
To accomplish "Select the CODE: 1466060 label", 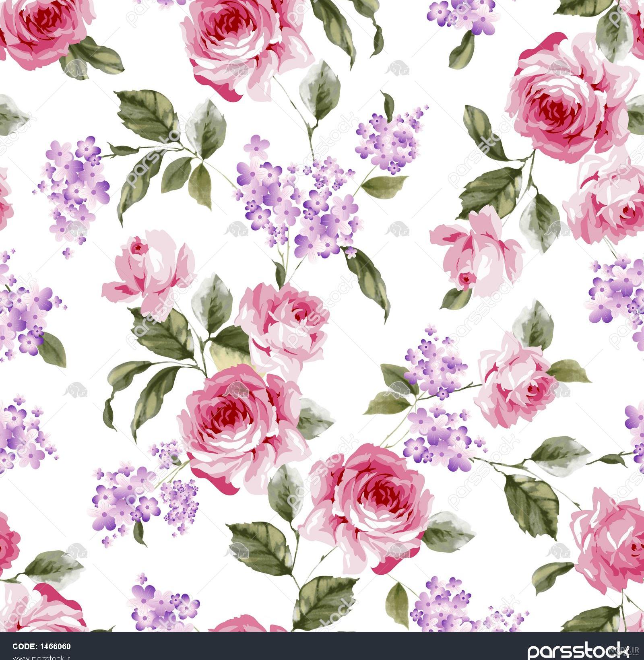I will coord(42,647).
